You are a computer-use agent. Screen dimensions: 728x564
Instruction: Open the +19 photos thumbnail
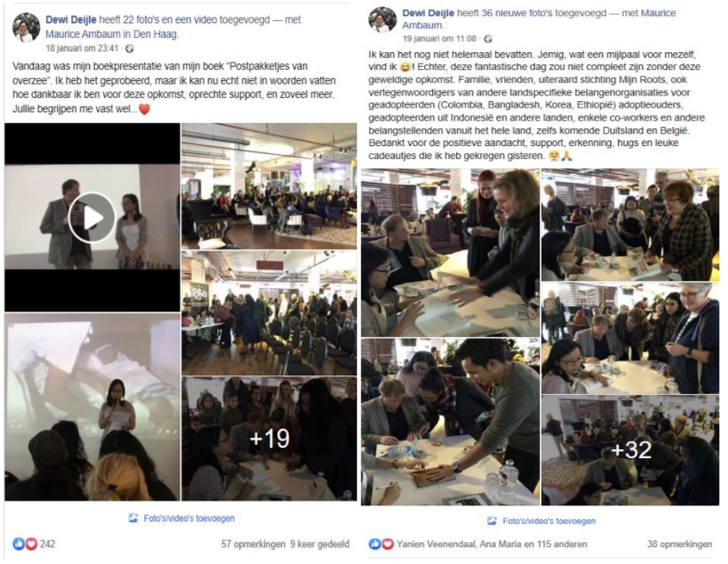click(269, 439)
